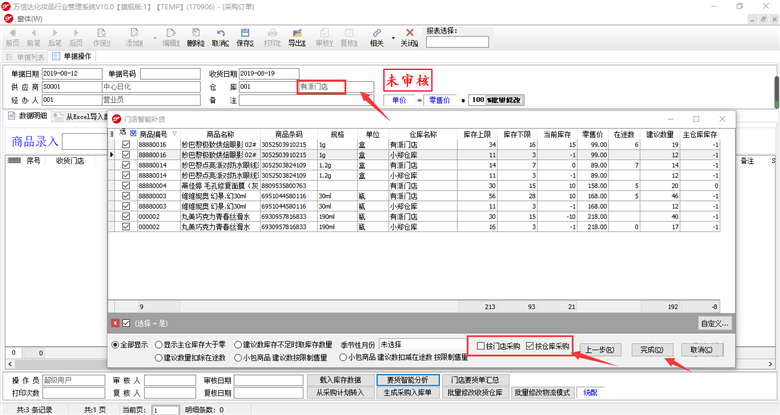Click the 保存 save icon in toolbar
This screenshot has width=780, height=415.
245,33
